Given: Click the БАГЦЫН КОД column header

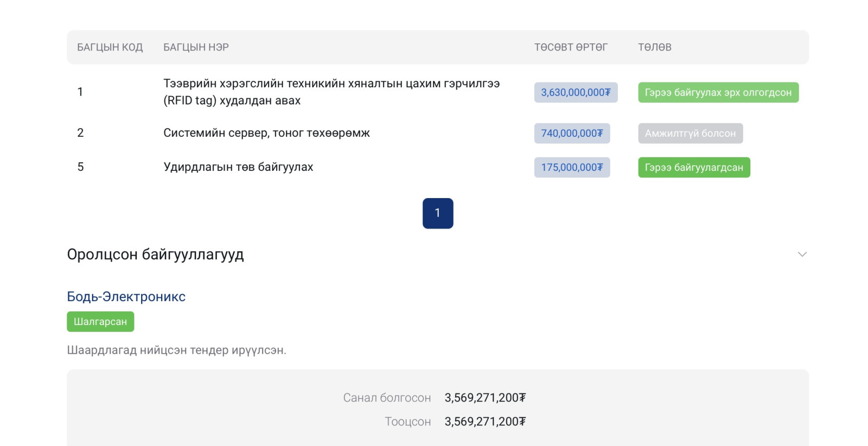Looking at the screenshot, I should (x=110, y=48).
